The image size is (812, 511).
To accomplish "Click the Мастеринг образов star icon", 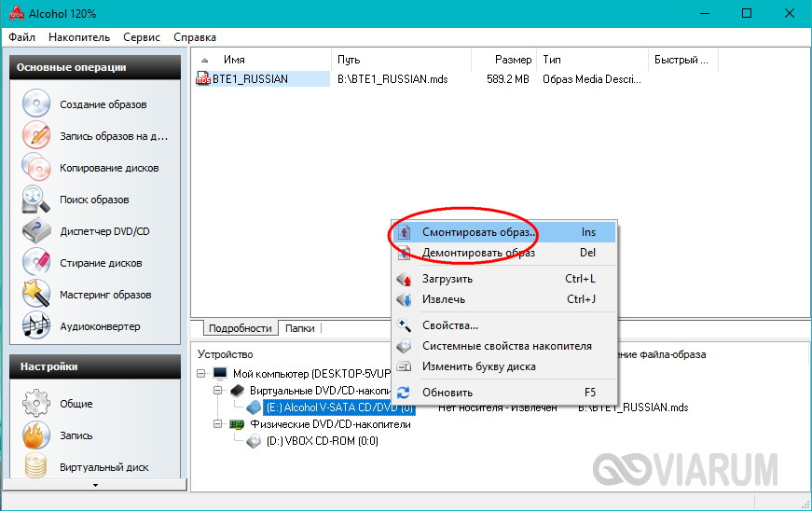I will click(x=36, y=294).
